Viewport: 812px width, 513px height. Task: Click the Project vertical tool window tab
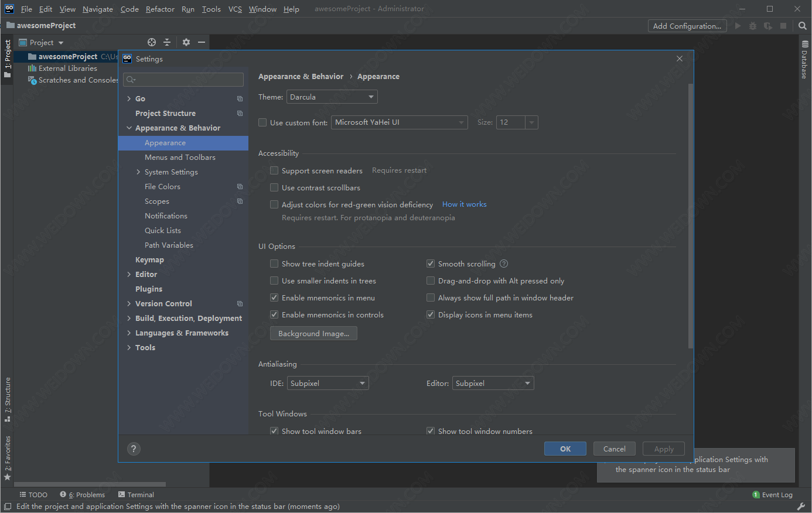click(8, 59)
